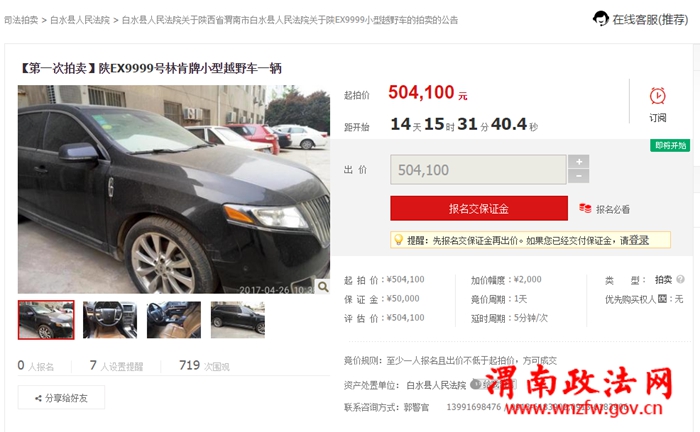Select the first front-view car thumbnail
This screenshot has width=700, height=432.
[46, 320]
